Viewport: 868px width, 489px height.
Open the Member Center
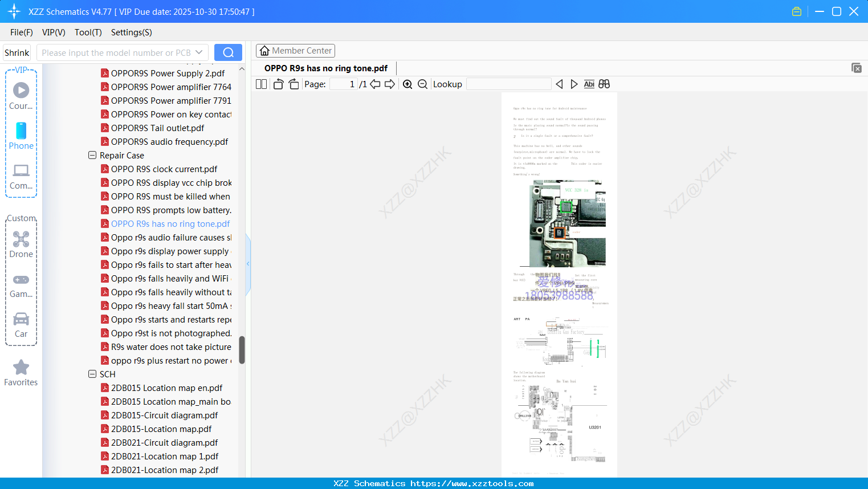[295, 51]
